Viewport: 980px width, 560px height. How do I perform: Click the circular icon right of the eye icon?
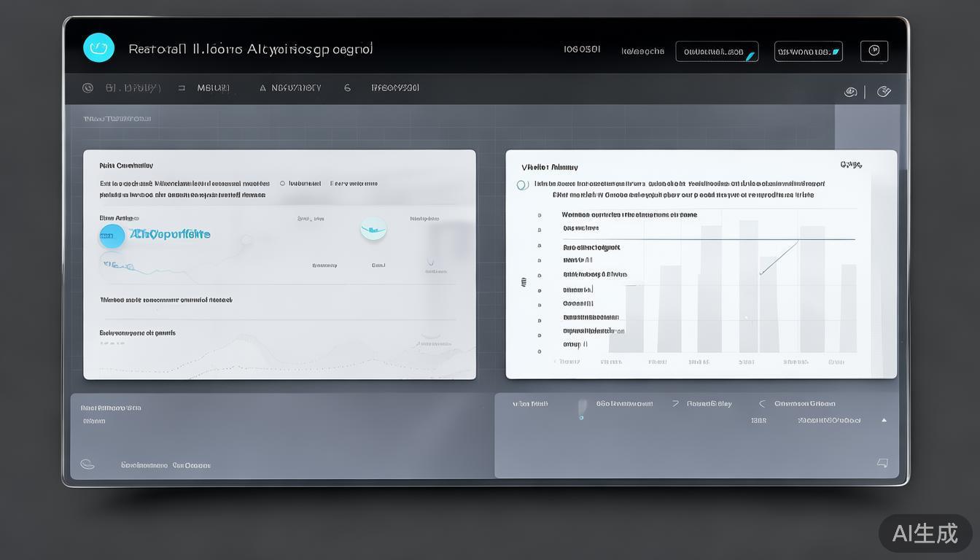pyautogui.click(x=884, y=92)
